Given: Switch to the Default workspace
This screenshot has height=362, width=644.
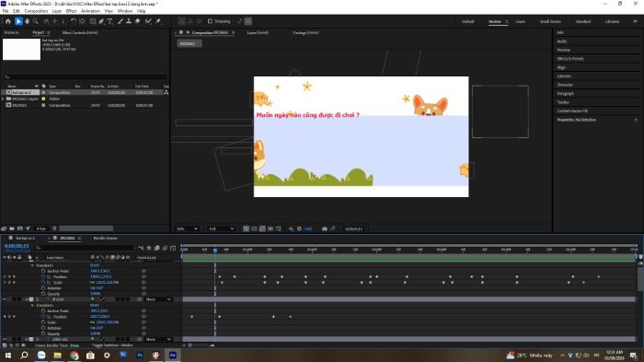Looking at the screenshot, I should (x=467, y=21).
